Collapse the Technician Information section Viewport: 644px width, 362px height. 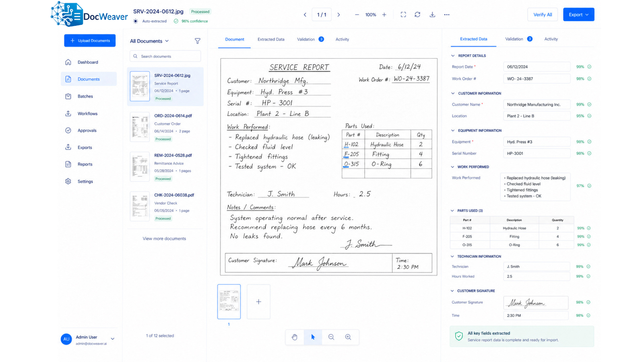[x=452, y=257]
